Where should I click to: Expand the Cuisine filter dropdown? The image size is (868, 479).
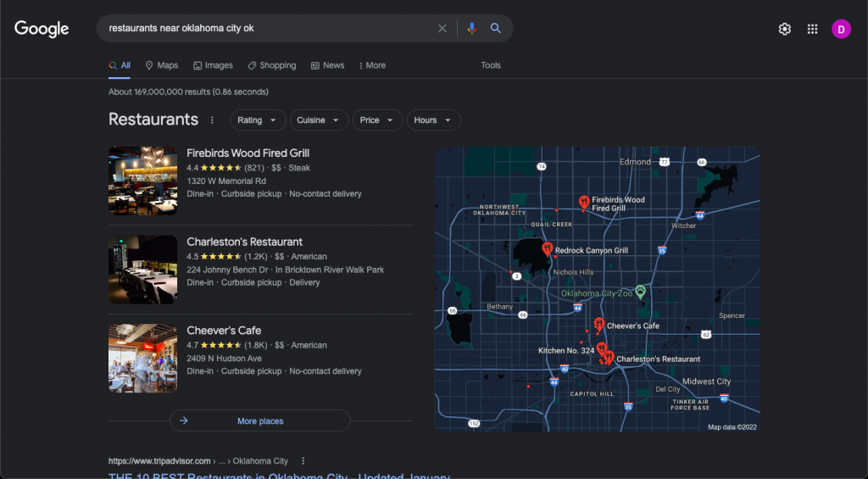pyautogui.click(x=320, y=120)
